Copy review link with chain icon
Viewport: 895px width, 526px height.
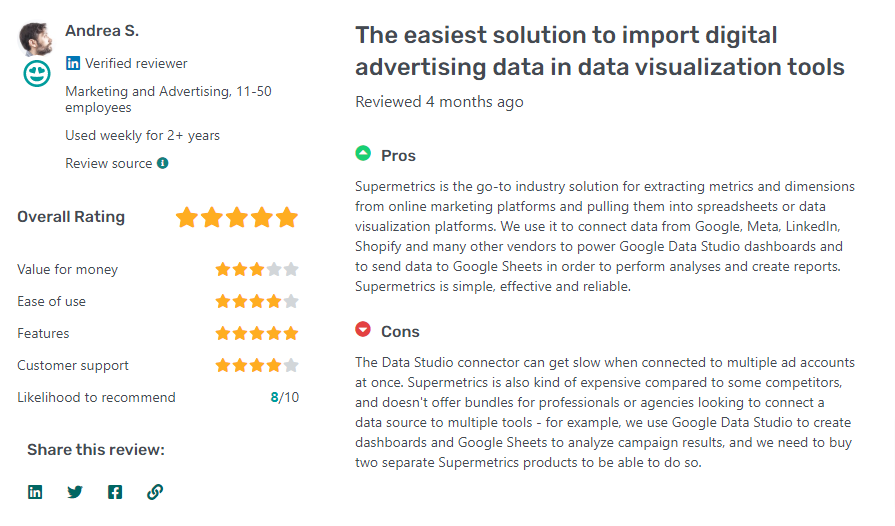[x=155, y=492]
